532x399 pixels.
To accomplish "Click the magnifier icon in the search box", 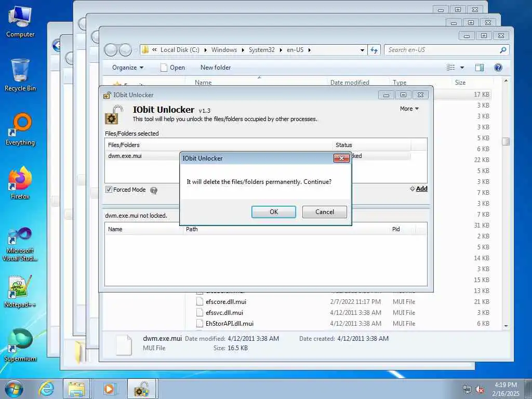I will (x=503, y=50).
